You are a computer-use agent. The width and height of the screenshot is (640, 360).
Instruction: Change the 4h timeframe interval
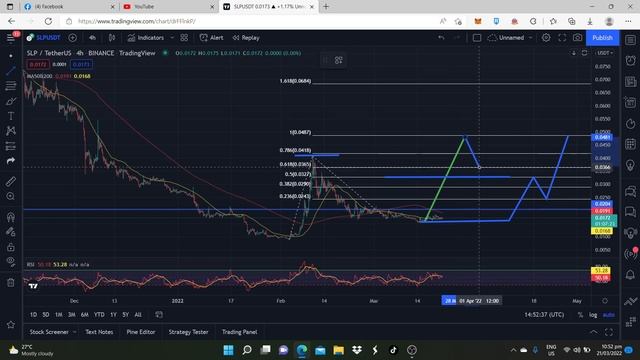92,38
